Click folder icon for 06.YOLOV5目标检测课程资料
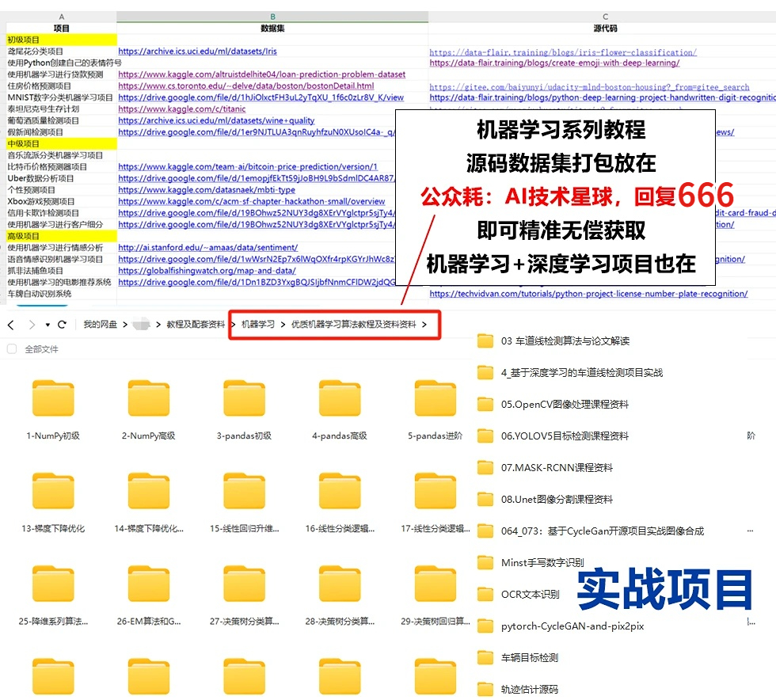 [485, 436]
